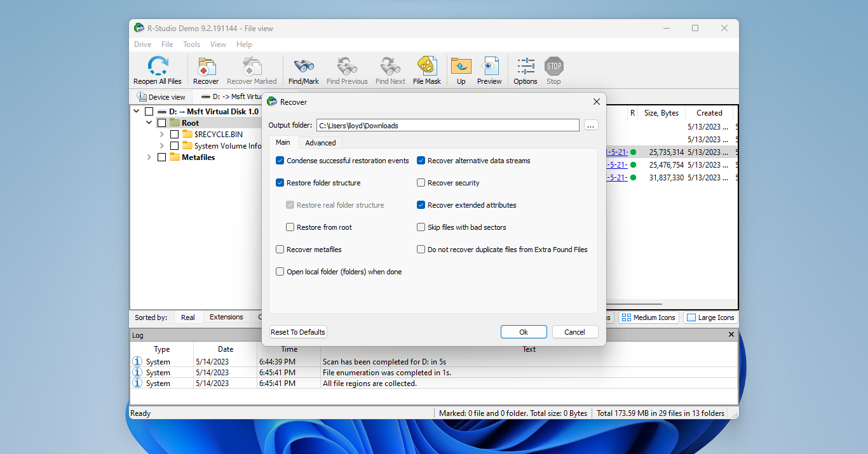
Task: Open the Help menu
Action: click(244, 44)
